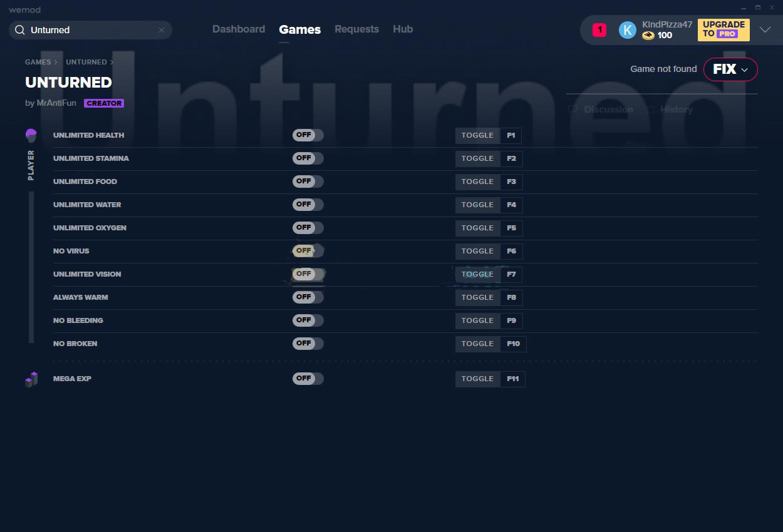Click the Upgrade to Pro button

tap(723, 29)
